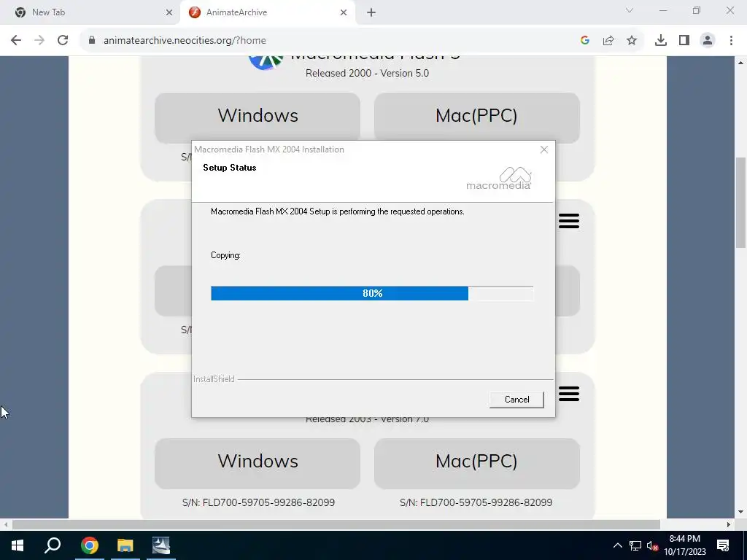Reload the AnimateArchive page
Image resolution: width=747 pixels, height=560 pixels.
63,41
